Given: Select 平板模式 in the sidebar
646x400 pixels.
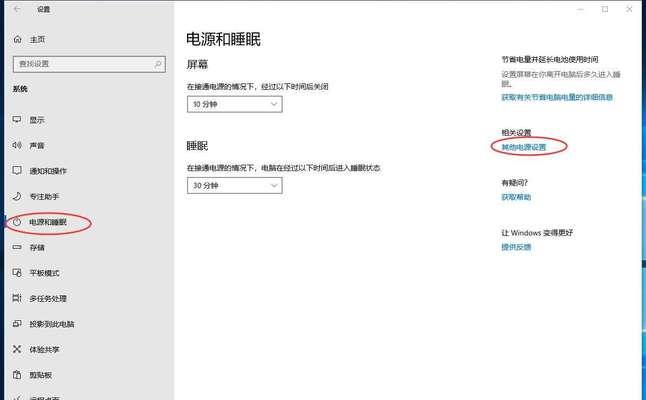Looking at the screenshot, I should [x=44, y=273].
